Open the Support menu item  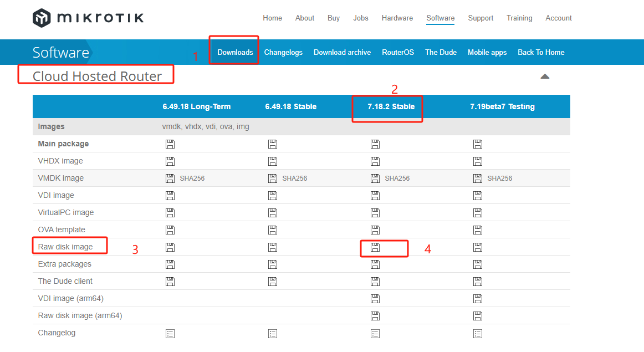click(x=481, y=18)
